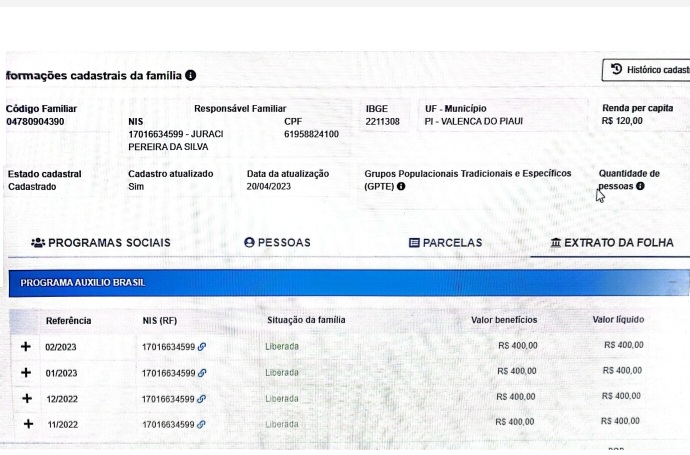Click the Histórico cadastral button
This screenshot has width=690, height=455.
pos(648,70)
